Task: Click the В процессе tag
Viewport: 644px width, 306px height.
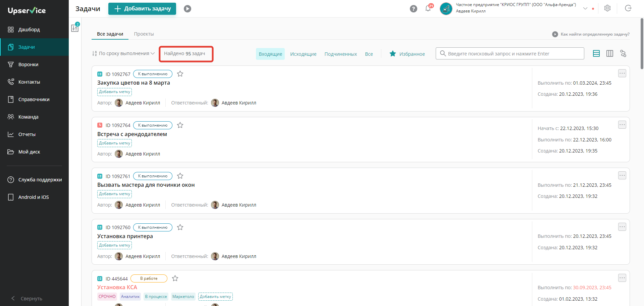Action: pyautogui.click(x=156, y=297)
